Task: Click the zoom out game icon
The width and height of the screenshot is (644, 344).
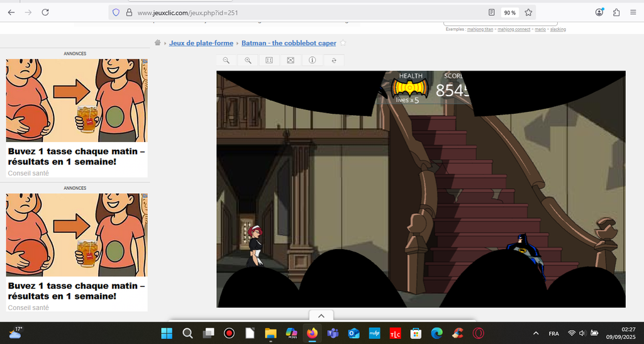Action: (226, 60)
